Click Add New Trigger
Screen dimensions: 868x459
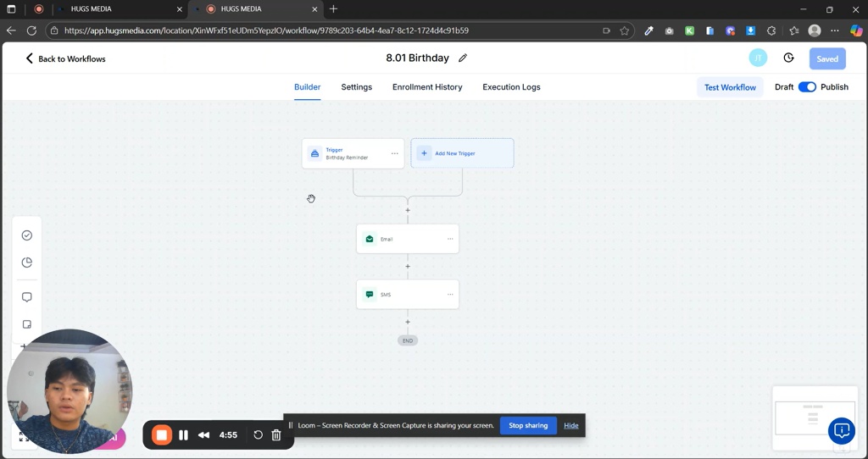tap(462, 153)
